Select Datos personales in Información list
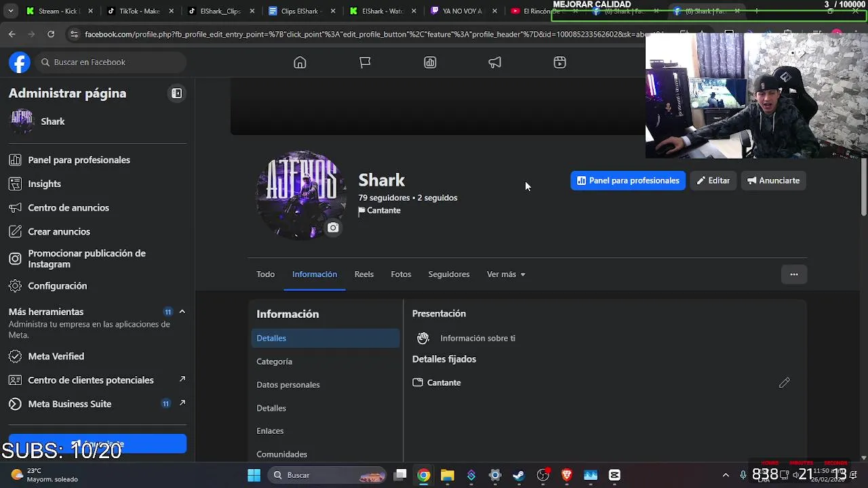 point(325,385)
